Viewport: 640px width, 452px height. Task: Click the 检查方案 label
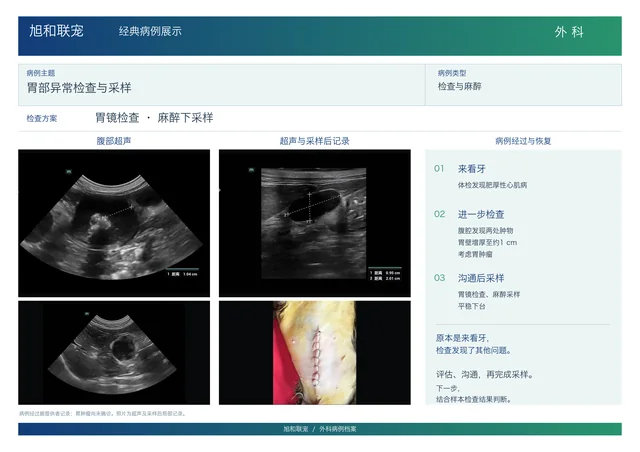coord(42,118)
